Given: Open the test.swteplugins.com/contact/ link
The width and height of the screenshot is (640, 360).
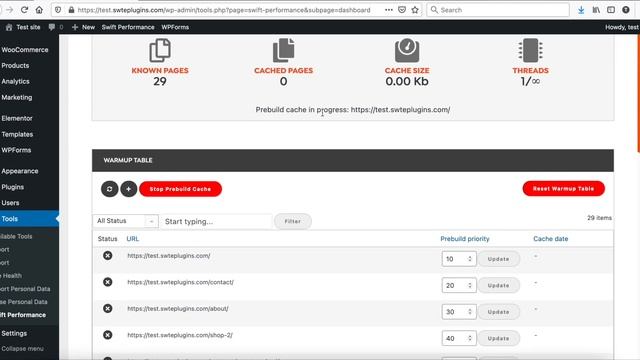Looking at the screenshot, I should [x=180, y=282].
